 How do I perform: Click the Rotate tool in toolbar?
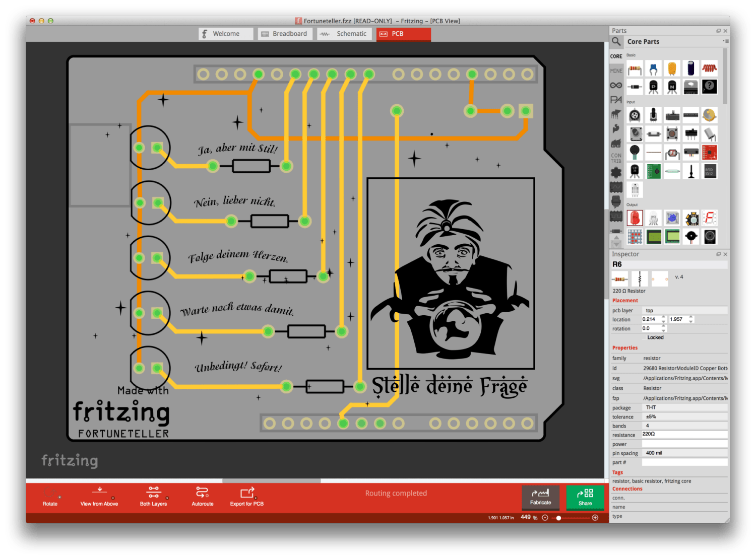point(50,496)
